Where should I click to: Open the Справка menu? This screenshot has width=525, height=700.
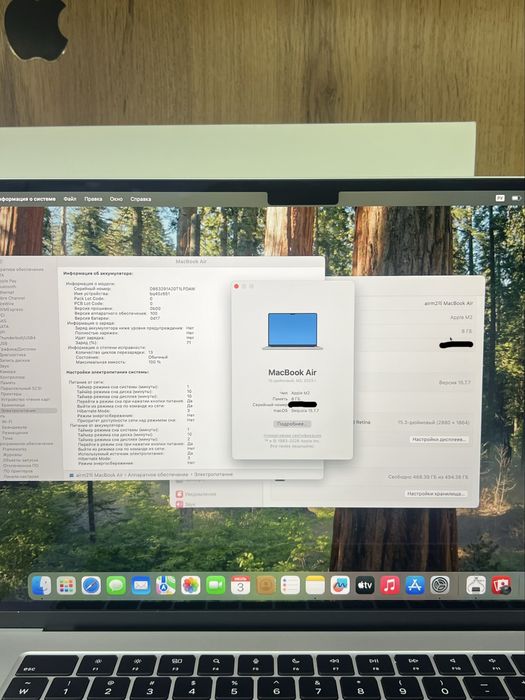pyautogui.click(x=140, y=199)
